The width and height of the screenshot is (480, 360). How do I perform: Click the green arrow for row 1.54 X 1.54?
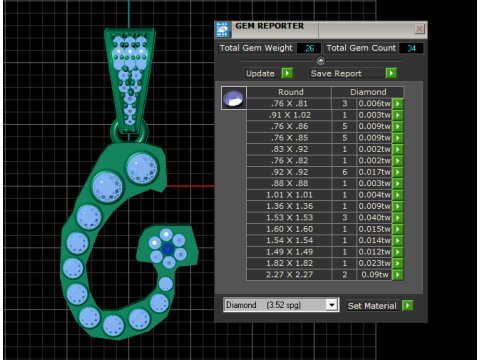[398, 240]
